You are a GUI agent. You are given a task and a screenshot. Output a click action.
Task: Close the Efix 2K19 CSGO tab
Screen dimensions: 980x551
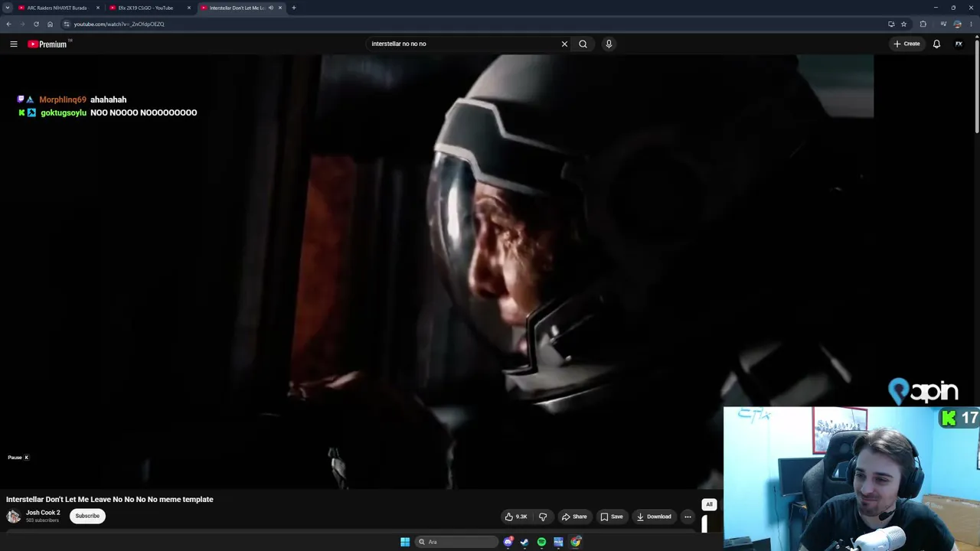(189, 8)
